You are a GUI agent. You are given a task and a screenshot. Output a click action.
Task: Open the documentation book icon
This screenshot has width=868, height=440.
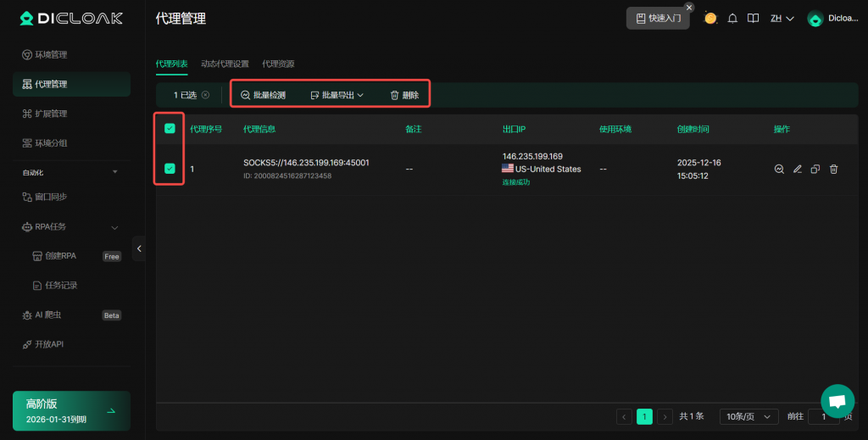click(753, 18)
